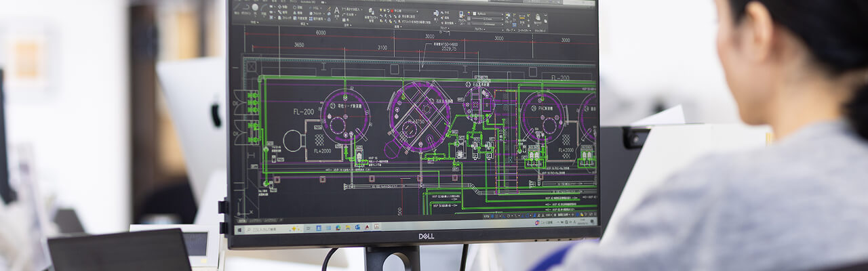Open the layer name dropdown list
868x271 pixels.
(405, 11)
